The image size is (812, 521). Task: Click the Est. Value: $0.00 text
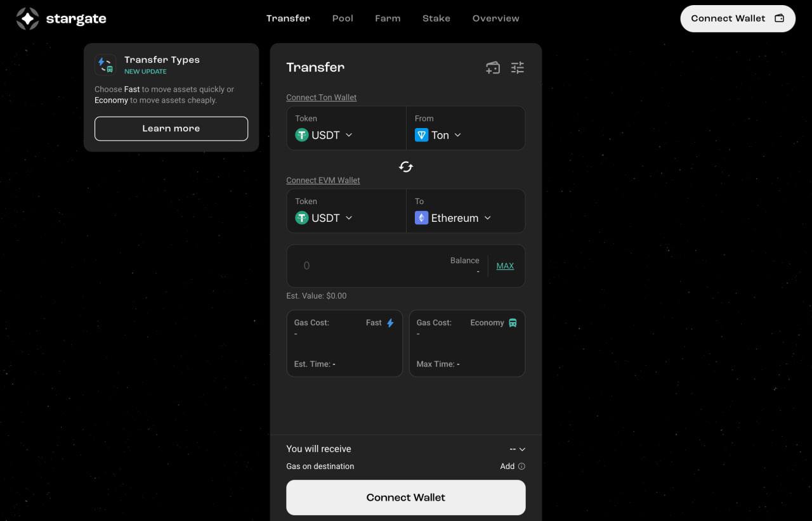point(317,296)
